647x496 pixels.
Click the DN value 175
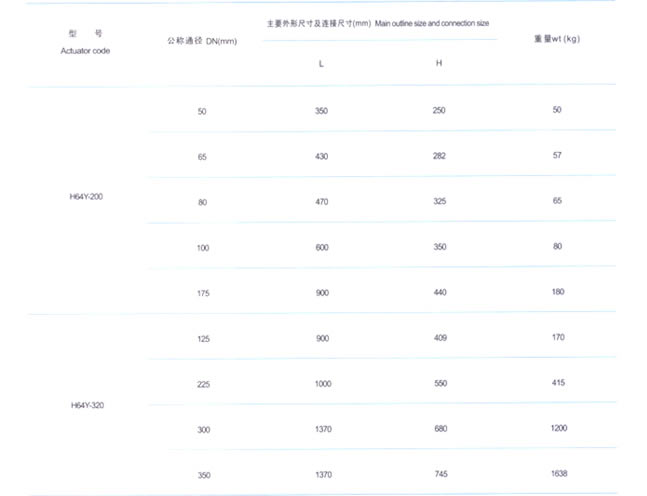pos(203,292)
